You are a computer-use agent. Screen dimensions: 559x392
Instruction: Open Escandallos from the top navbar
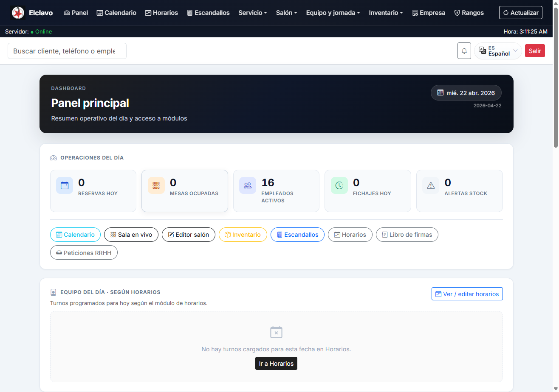coord(208,13)
